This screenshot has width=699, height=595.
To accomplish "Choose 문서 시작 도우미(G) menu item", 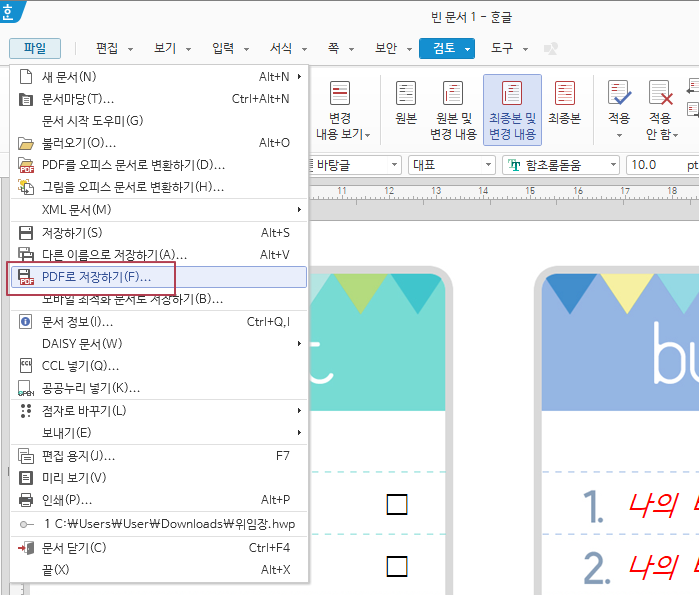I will coord(159,121).
